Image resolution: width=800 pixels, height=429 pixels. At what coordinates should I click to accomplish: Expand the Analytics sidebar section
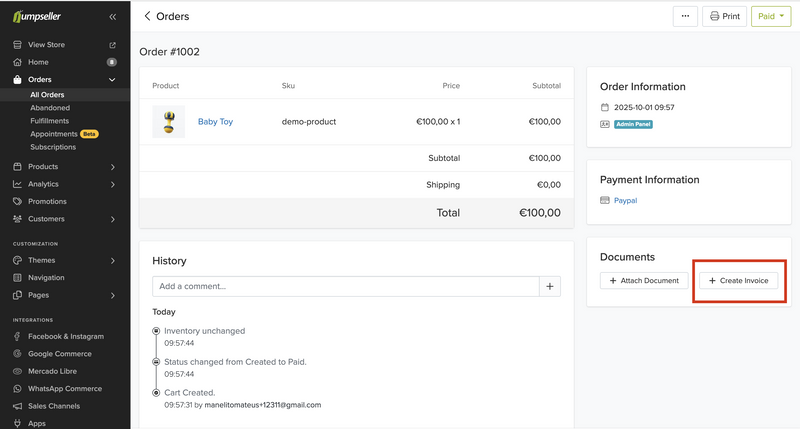112,184
